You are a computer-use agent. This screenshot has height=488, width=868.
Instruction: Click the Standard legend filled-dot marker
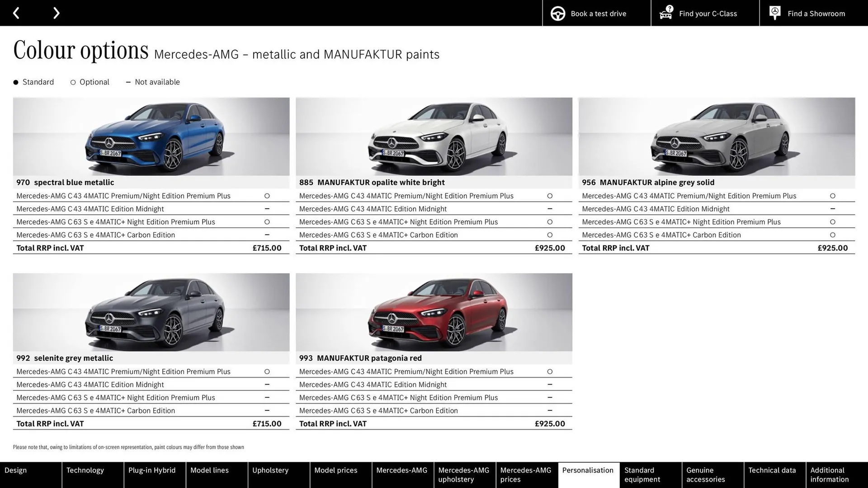coord(16,82)
